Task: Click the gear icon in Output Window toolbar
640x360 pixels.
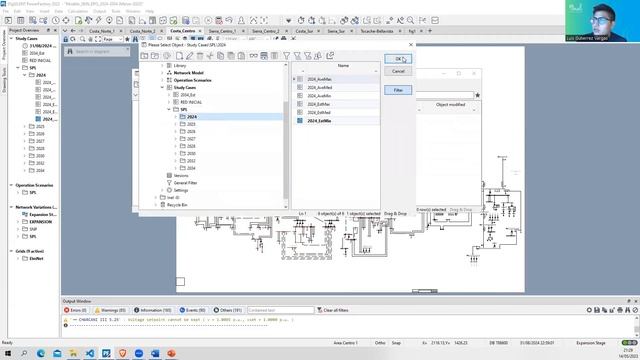Action: coord(589,310)
